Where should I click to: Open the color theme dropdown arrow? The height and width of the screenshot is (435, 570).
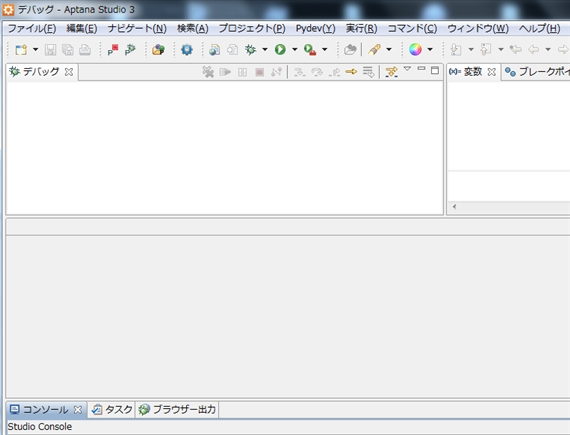point(430,49)
